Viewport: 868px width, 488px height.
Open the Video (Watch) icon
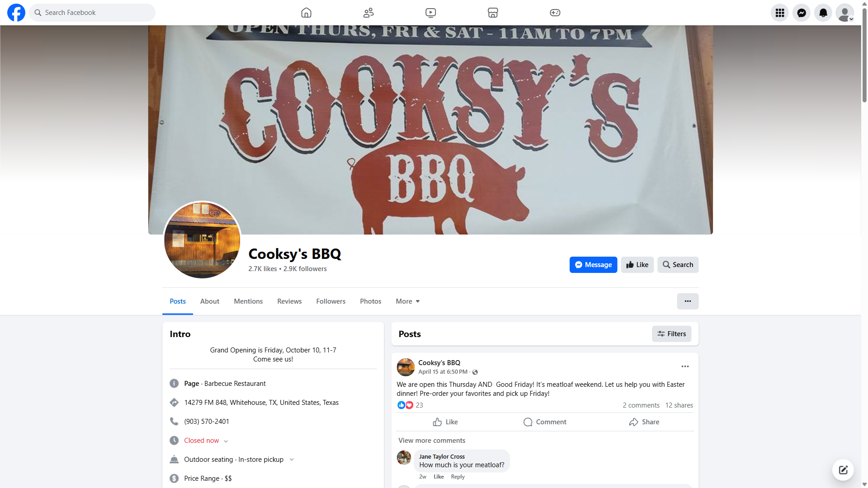430,13
